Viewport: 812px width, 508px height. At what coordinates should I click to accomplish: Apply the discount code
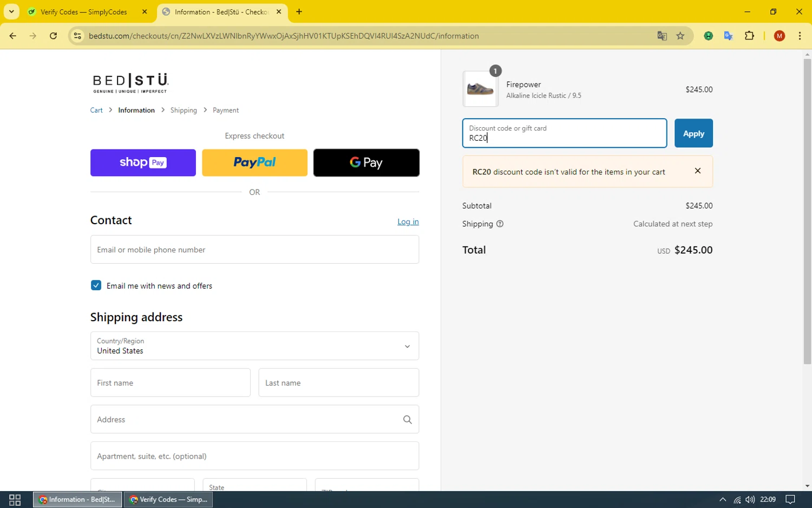pyautogui.click(x=693, y=133)
